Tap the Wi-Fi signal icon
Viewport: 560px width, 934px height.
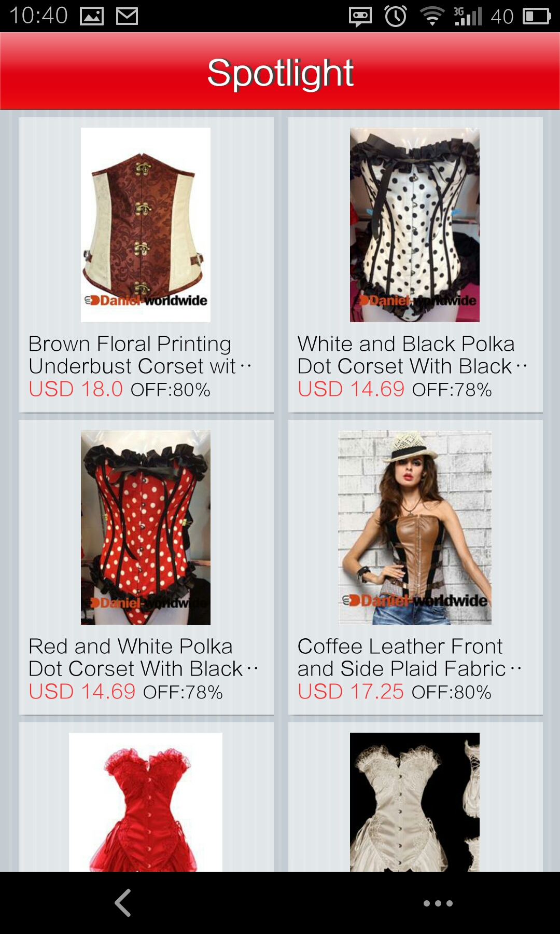(432, 16)
